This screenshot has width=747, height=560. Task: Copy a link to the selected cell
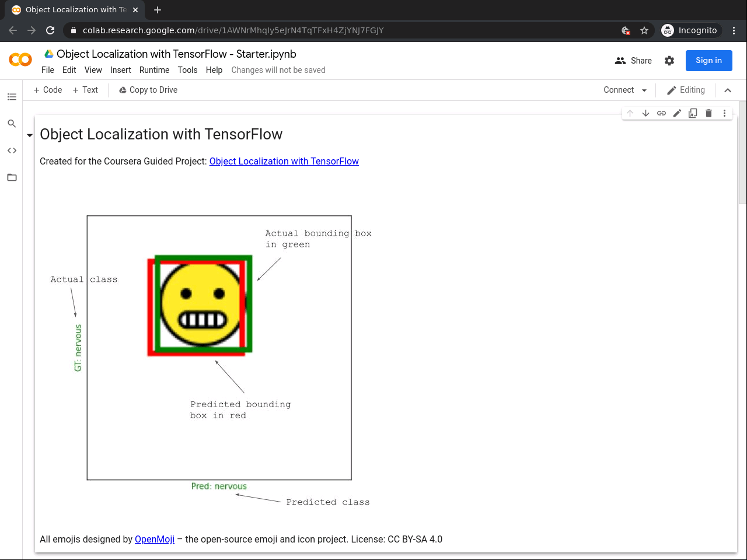click(x=661, y=113)
